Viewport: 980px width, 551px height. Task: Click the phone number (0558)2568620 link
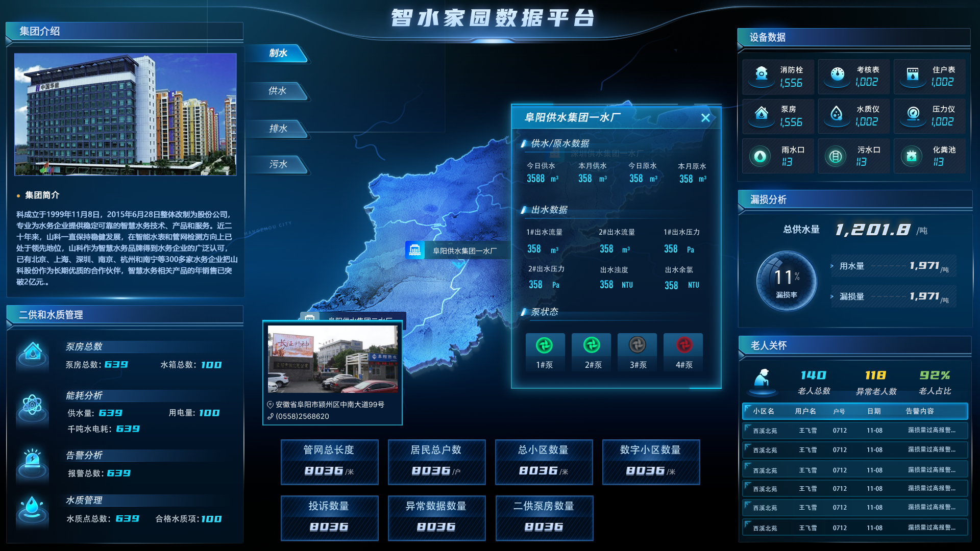click(301, 417)
